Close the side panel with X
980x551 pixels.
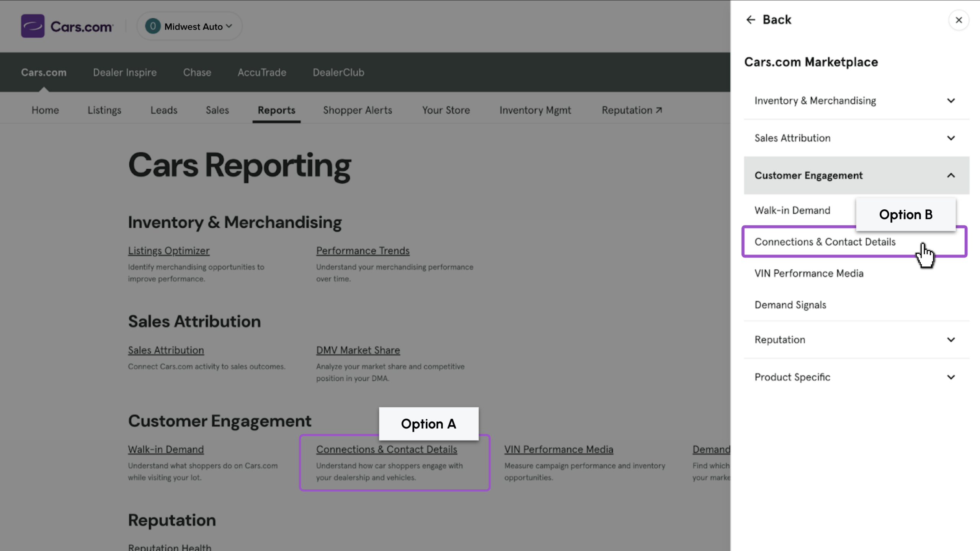point(959,20)
